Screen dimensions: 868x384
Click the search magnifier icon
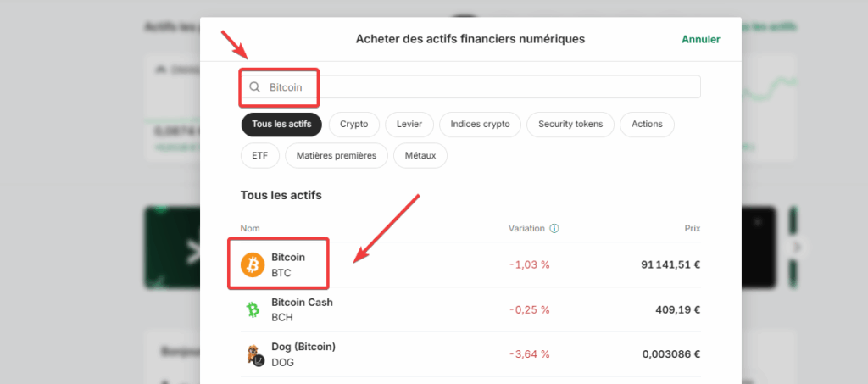(x=254, y=86)
